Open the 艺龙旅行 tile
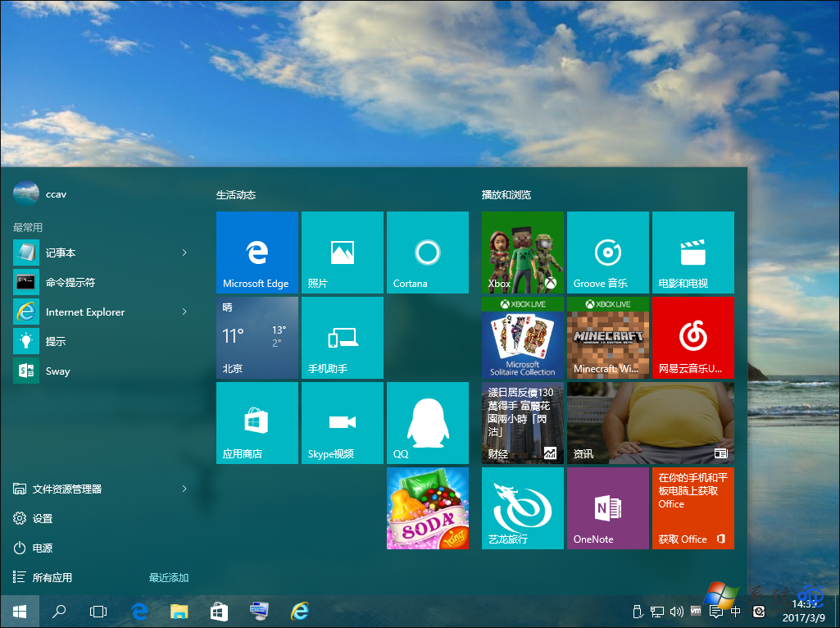 [522, 508]
